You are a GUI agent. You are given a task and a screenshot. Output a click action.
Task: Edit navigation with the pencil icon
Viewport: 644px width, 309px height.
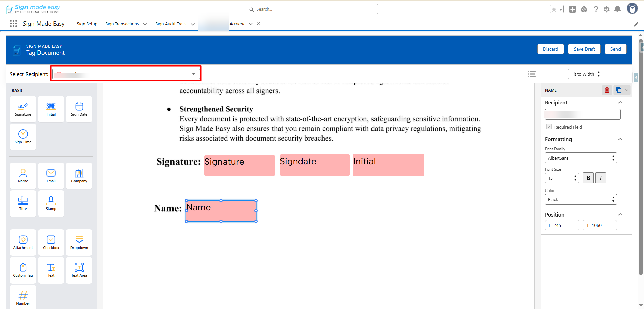tap(636, 24)
